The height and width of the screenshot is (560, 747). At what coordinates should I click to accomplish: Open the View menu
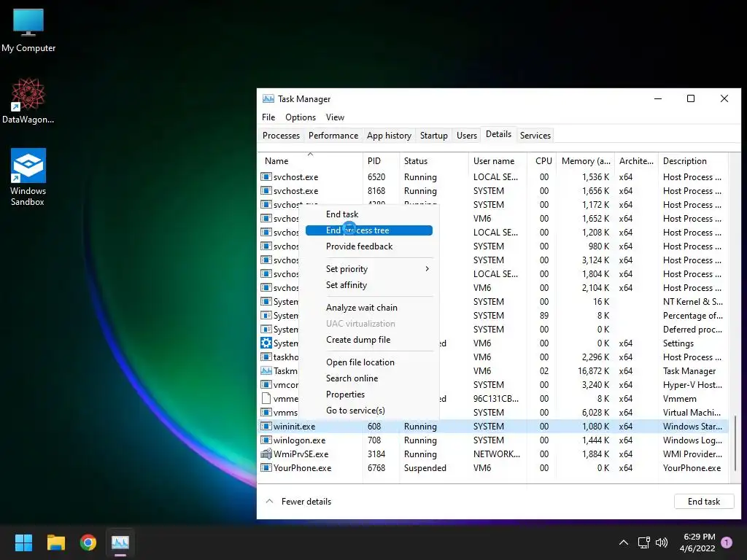(x=335, y=117)
